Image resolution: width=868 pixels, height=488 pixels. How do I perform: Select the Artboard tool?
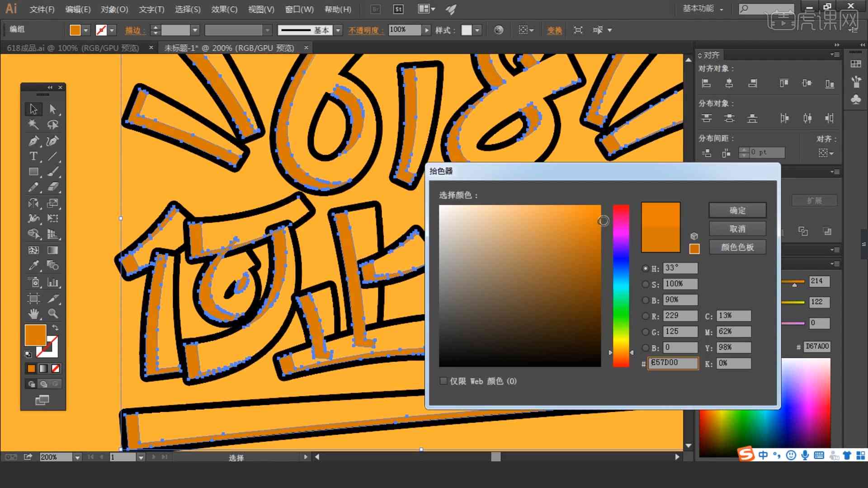coord(33,298)
